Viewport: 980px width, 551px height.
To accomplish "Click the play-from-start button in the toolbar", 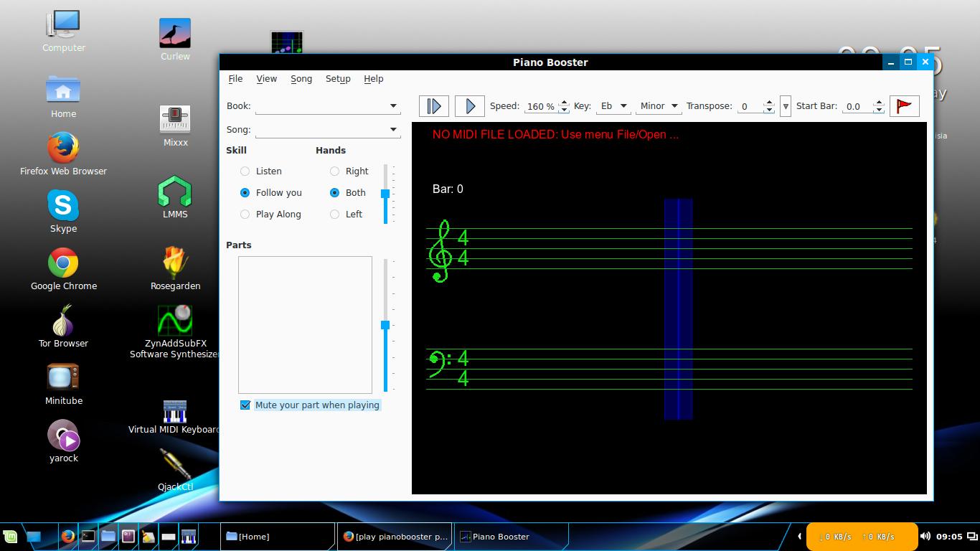I will 434,106.
